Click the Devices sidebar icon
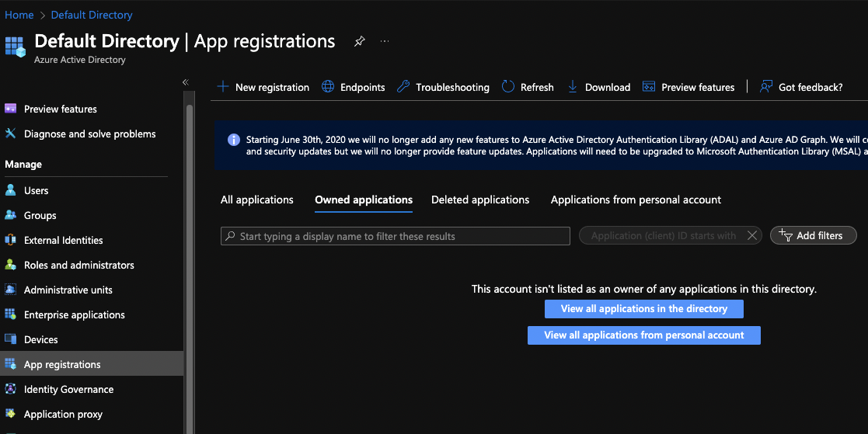This screenshot has height=434, width=868. [11, 339]
